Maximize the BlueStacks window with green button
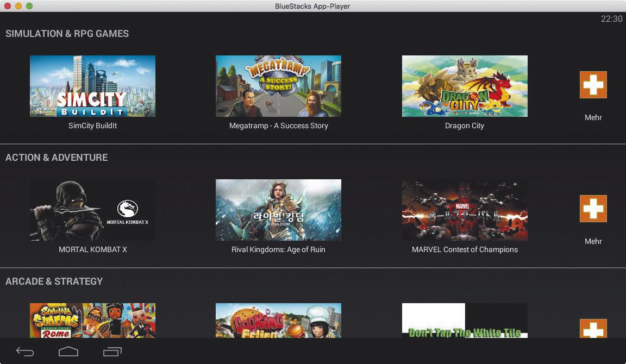Screen dimensions: 626x364 [x=29, y=6]
